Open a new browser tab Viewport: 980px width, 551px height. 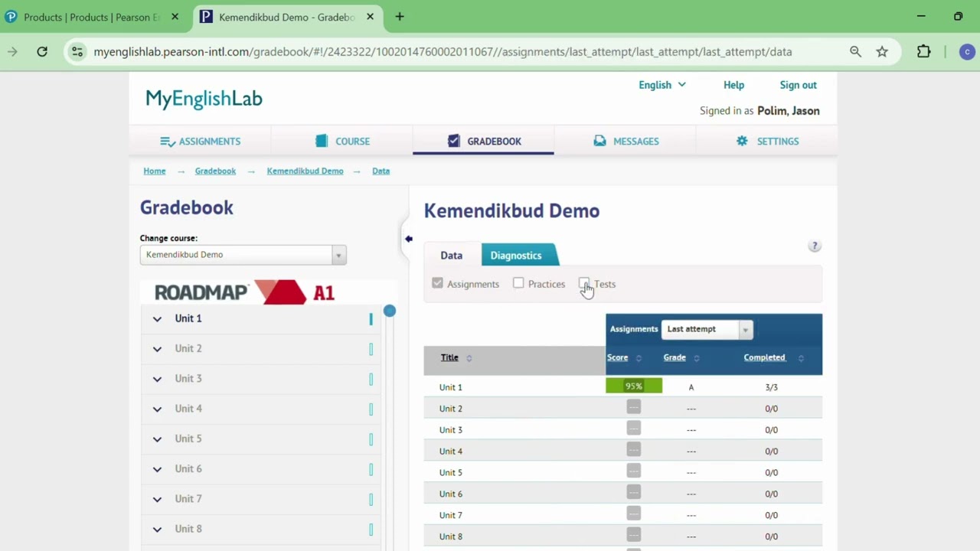point(400,17)
